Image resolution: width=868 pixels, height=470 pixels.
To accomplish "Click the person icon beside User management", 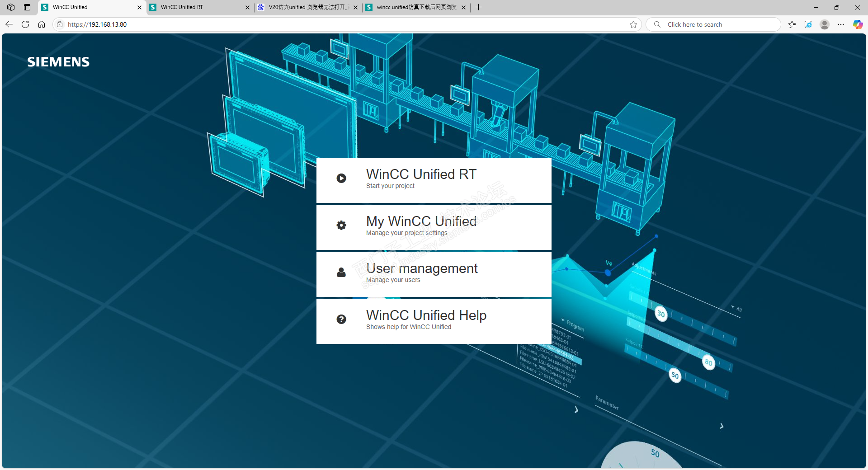I will (x=341, y=272).
